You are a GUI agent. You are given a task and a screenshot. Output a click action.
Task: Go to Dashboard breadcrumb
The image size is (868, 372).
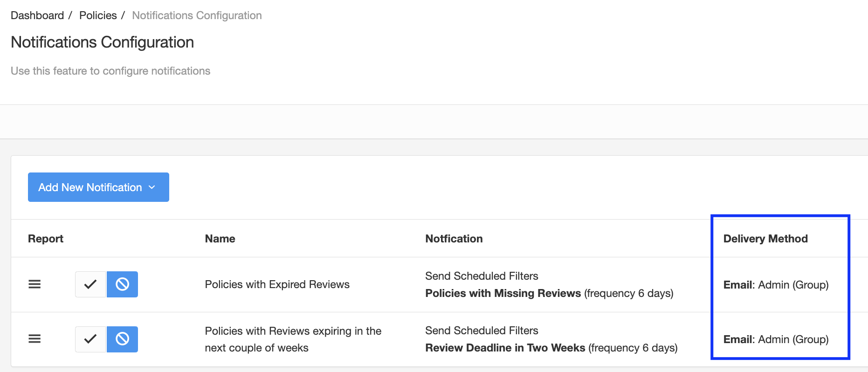click(37, 15)
